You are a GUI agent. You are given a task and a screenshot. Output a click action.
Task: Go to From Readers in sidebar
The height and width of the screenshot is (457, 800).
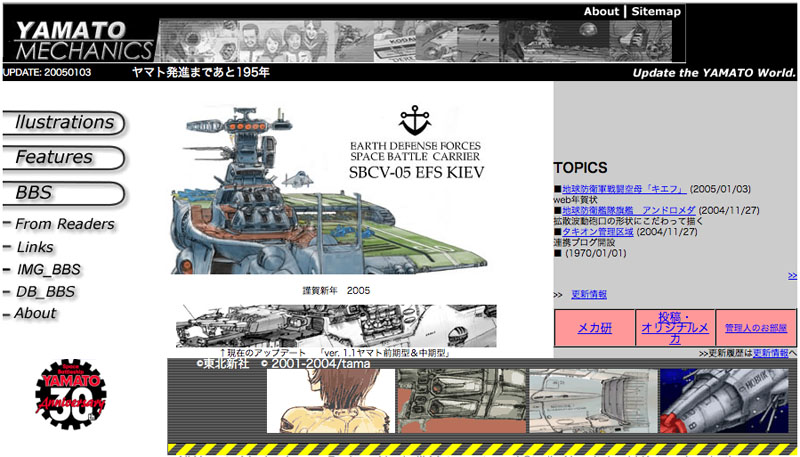click(x=64, y=224)
